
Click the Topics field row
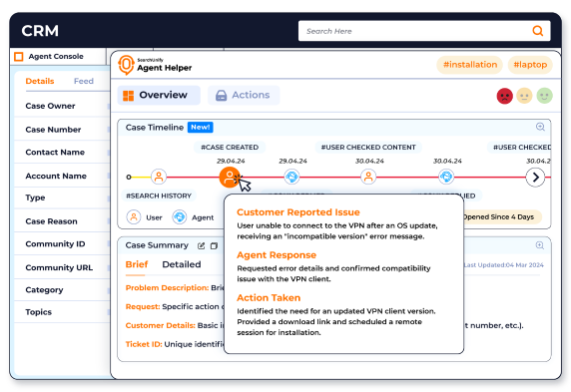coord(62,312)
